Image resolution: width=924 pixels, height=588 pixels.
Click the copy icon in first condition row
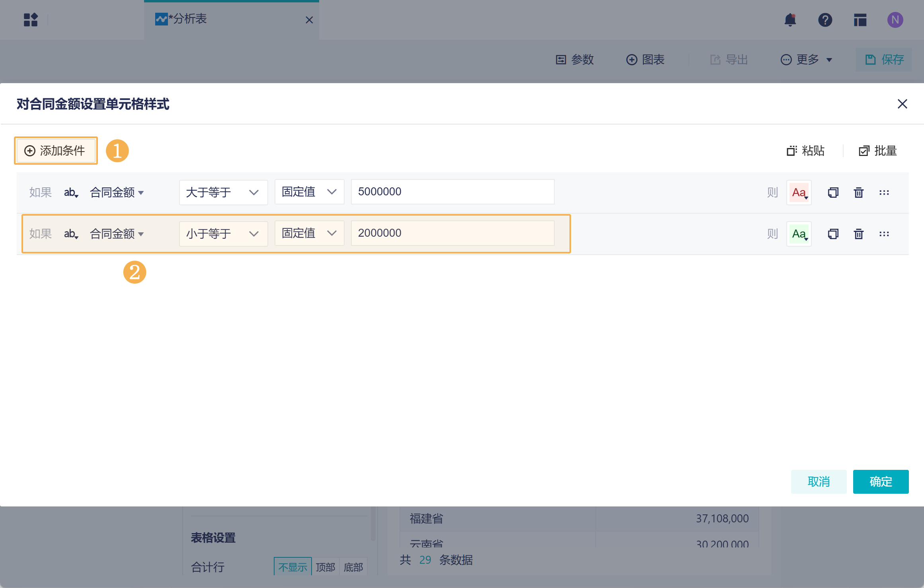pyautogui.click(x=833, y=193)
